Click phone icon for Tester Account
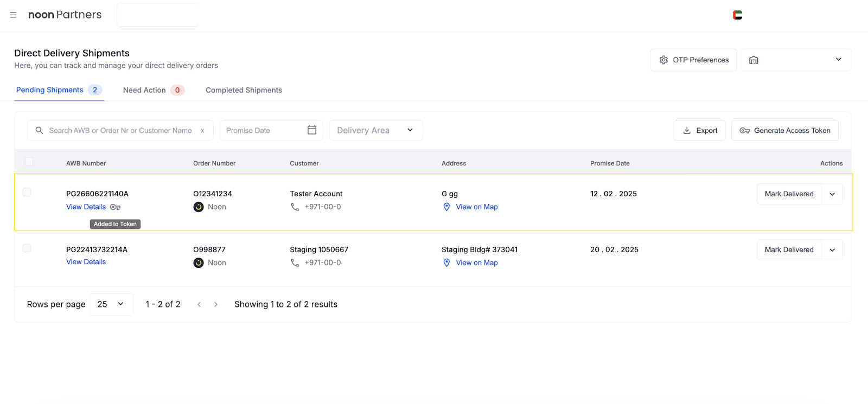This screenshot has height=404, width=868. [x=295, y=207]
